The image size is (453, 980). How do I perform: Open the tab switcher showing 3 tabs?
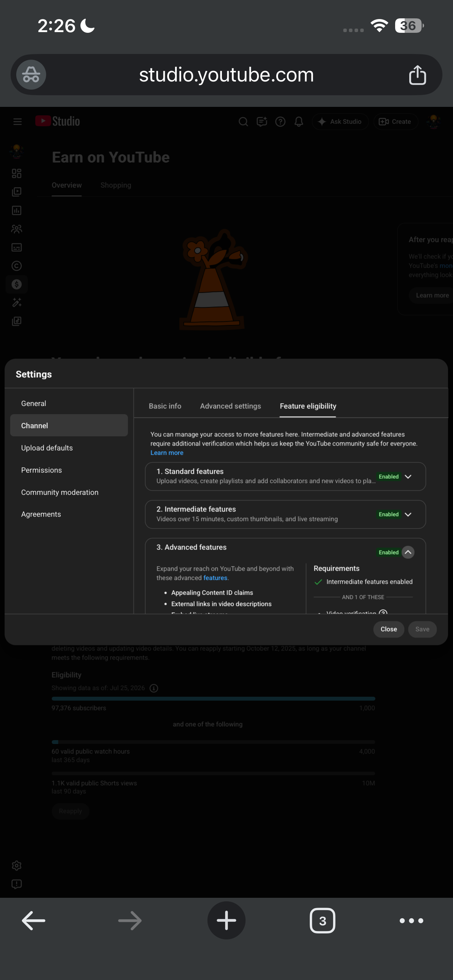[x=322, y=921]
